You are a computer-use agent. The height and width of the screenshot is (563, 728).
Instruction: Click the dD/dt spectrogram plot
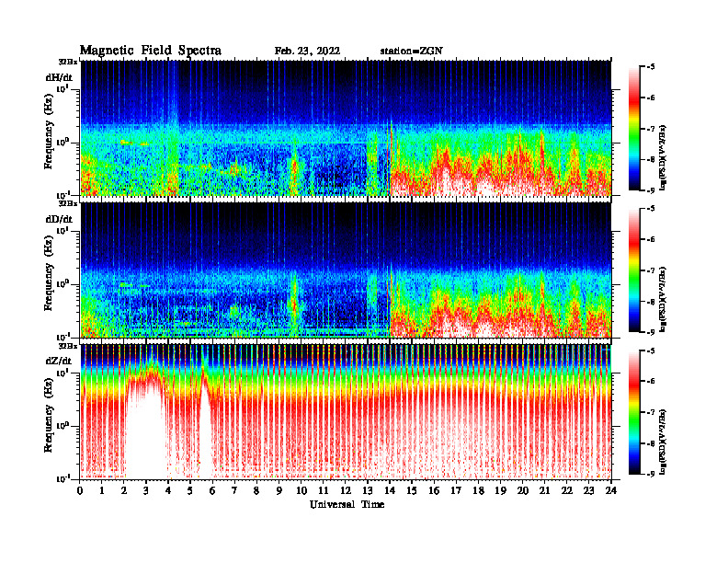point(346,270)
